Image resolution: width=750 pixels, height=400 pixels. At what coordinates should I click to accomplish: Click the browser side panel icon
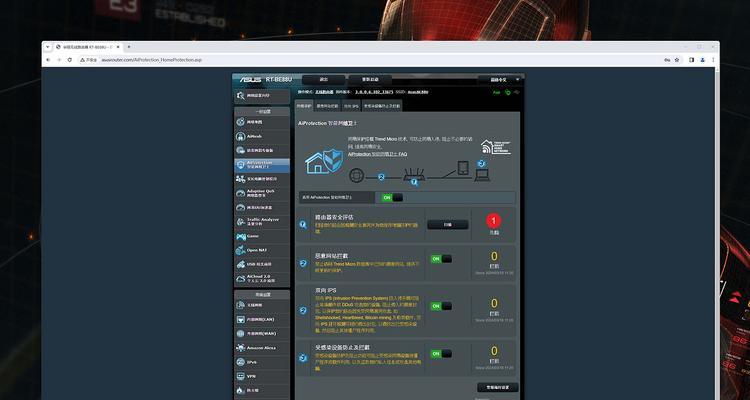click(x=691, y=60)
